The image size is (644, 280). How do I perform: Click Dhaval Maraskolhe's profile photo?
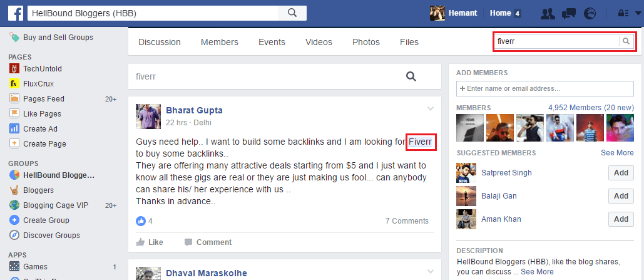pos(148,273)
